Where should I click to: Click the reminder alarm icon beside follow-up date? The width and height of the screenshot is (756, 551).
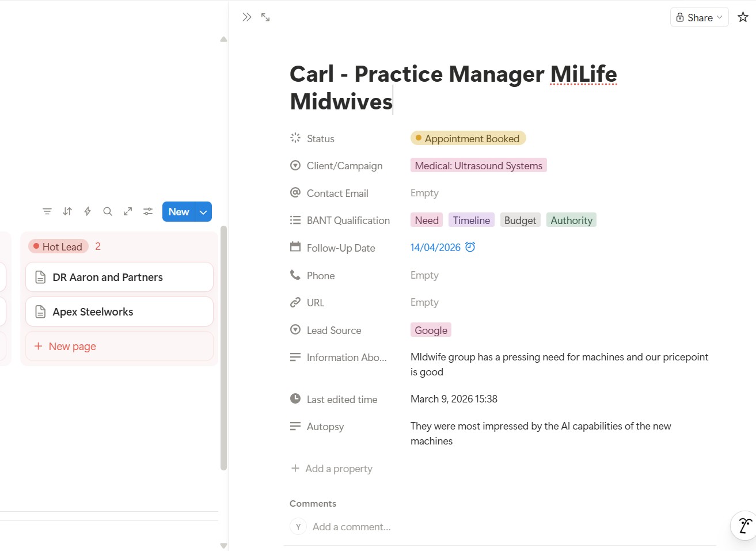[470, 247]
